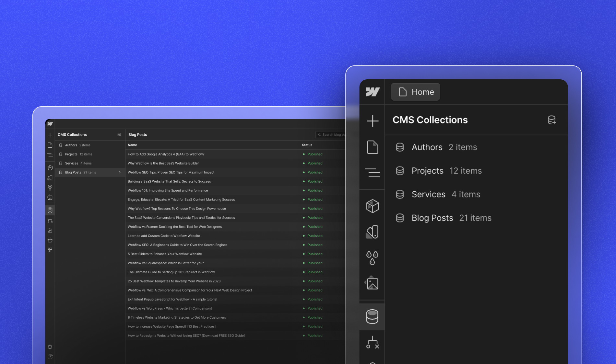Sort by the Name column header
Screen dimensions: 616x364
point(132,145)
